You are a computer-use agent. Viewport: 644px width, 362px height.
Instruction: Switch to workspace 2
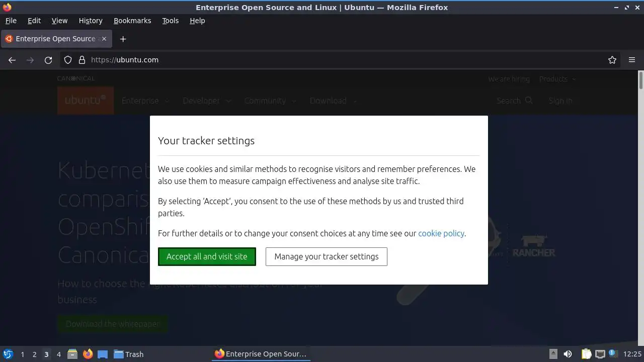click(34, 354)
